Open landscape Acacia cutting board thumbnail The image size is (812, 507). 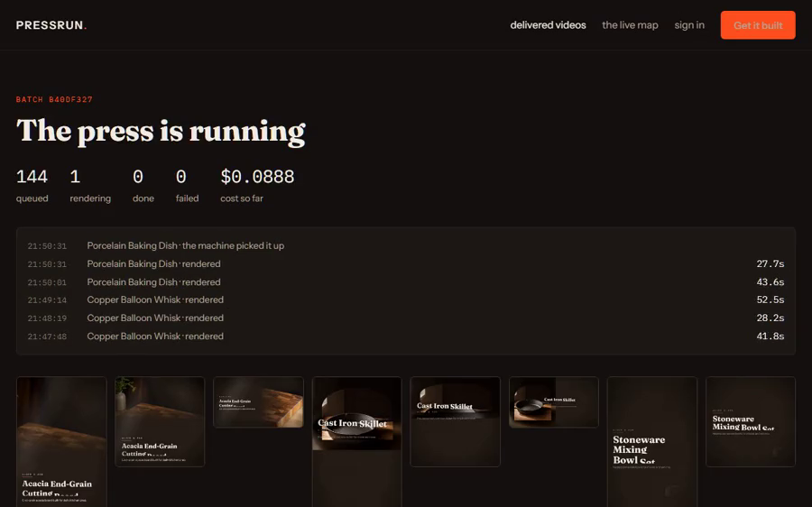[x=258, y=402]
